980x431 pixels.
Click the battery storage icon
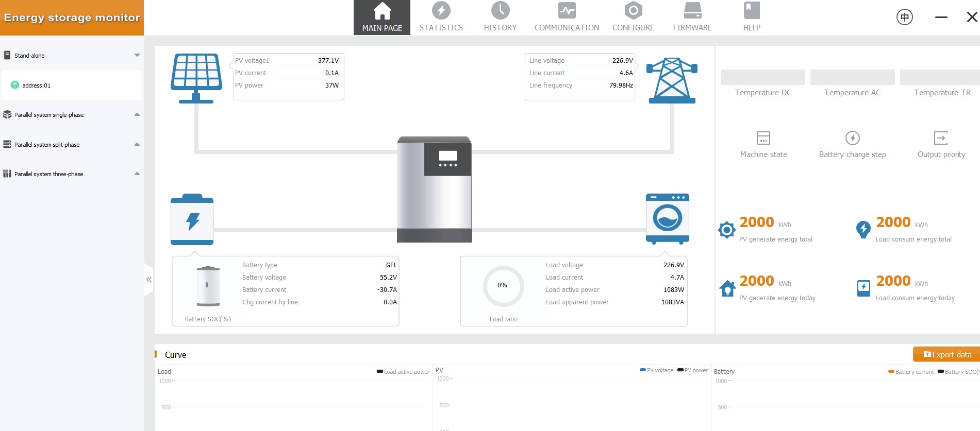[192, 220]
